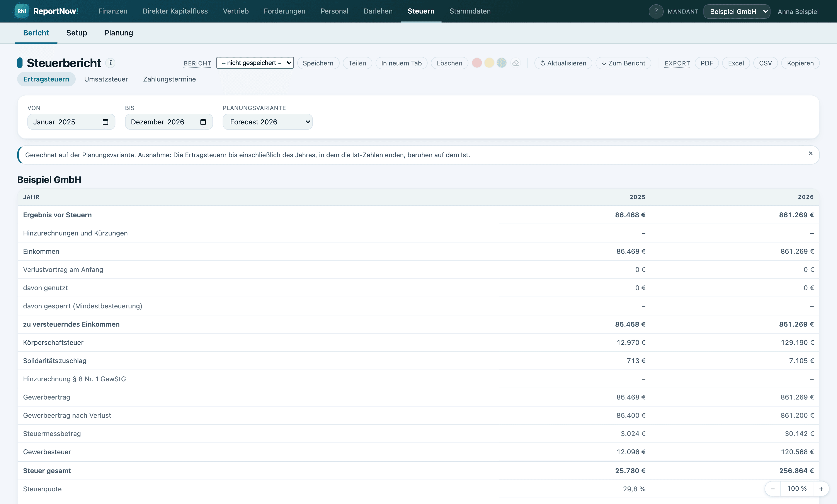Open calendar picker in BIS field
The height and width of the screenshot is (504, 837).
(x=203, y=122)
